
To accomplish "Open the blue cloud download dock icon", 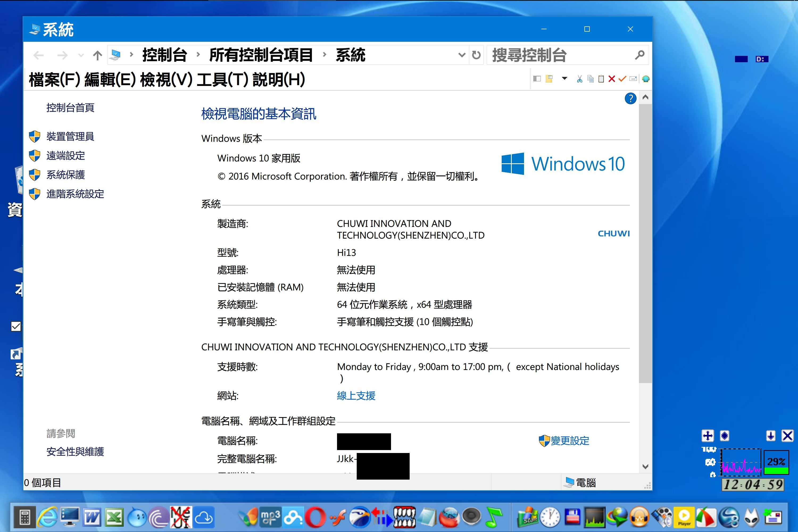I will [x=203, y=517].
